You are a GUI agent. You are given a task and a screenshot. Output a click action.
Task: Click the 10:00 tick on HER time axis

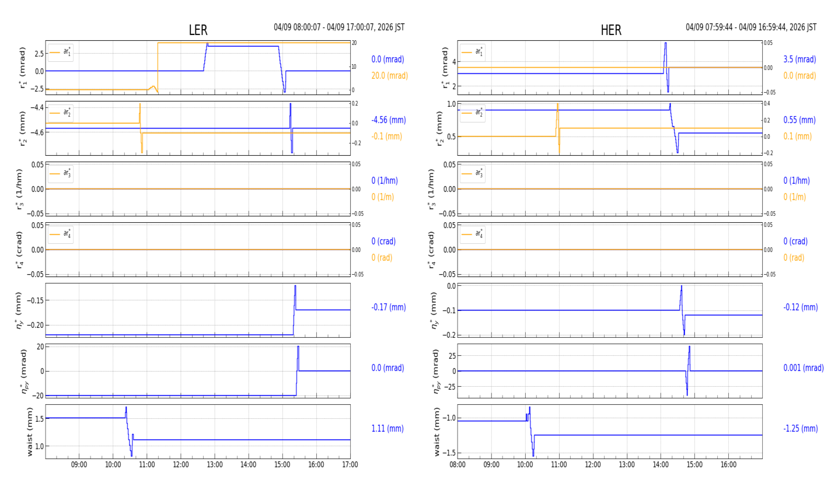pyautogui.click(x=525, y=465)
